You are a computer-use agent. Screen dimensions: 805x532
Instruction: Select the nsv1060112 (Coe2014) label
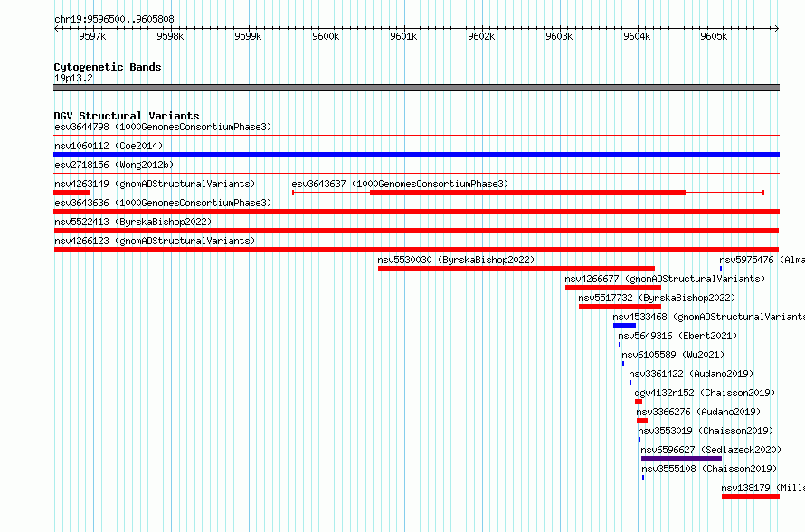pyautogui.click(x=109, y=146)
